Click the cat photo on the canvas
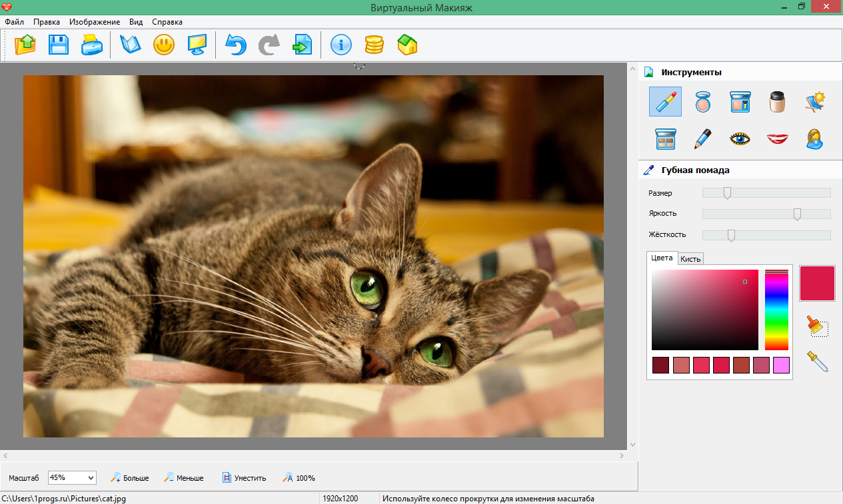The width and height of the screenshot is (843, 504). [x=313, y=256]
